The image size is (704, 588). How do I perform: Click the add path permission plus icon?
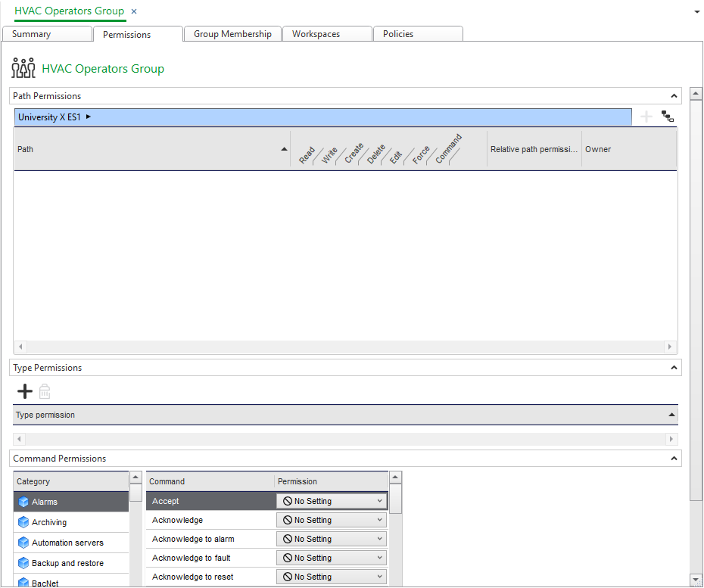(x=646, y=117)
